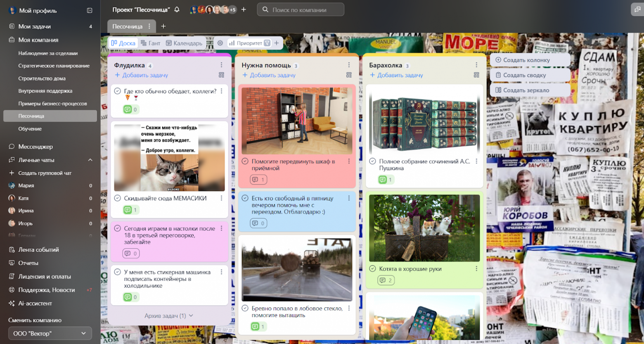Mark the настолки task as done

tap(117, 228)
